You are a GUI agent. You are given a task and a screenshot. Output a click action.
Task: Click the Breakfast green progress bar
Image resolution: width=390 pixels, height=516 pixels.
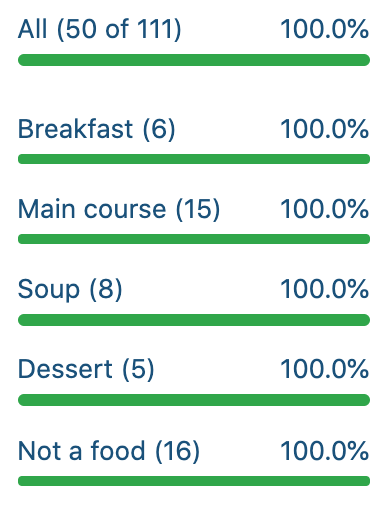click(x=194, y=159)
